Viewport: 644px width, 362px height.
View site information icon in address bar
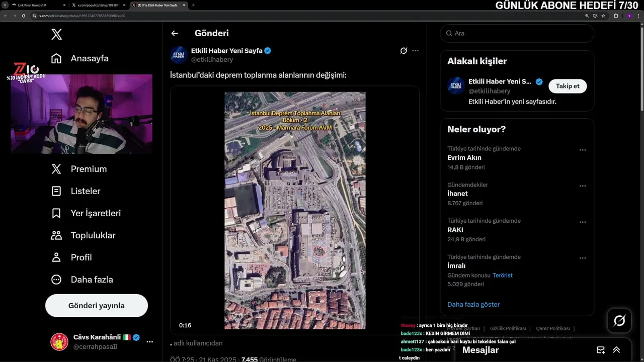(35, 16)
